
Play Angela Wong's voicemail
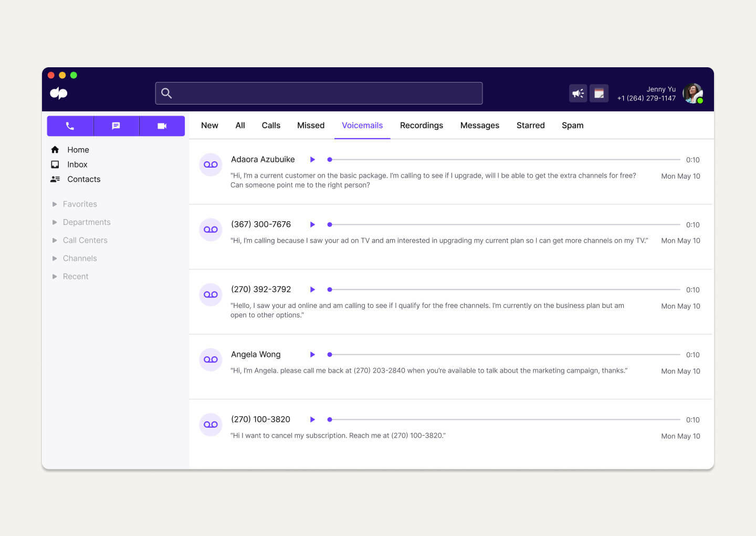click(312, 354)
